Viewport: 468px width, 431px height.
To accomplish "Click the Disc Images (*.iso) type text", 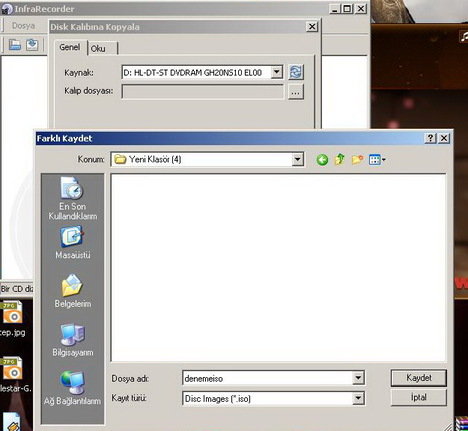I will (x=218, y=399).
